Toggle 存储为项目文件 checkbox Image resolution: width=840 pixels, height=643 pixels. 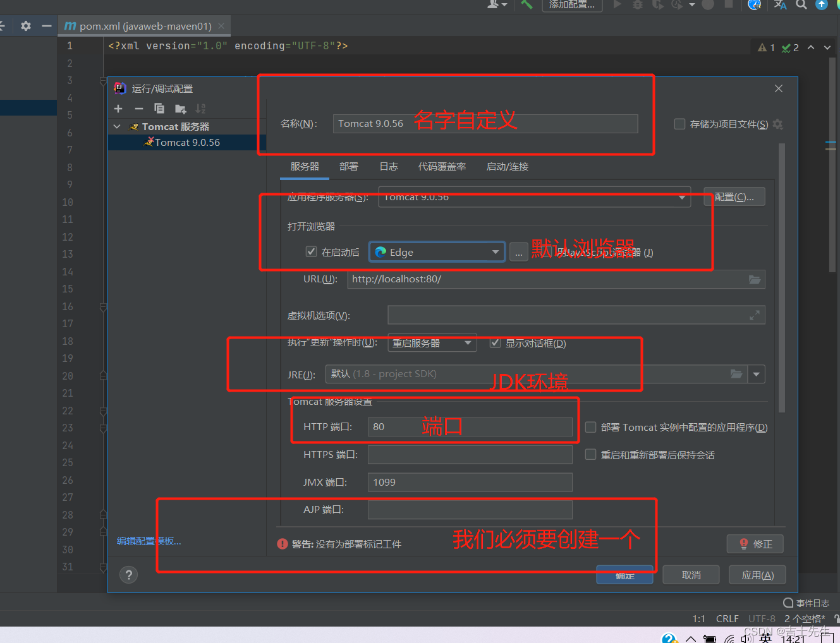coord(680,124)
